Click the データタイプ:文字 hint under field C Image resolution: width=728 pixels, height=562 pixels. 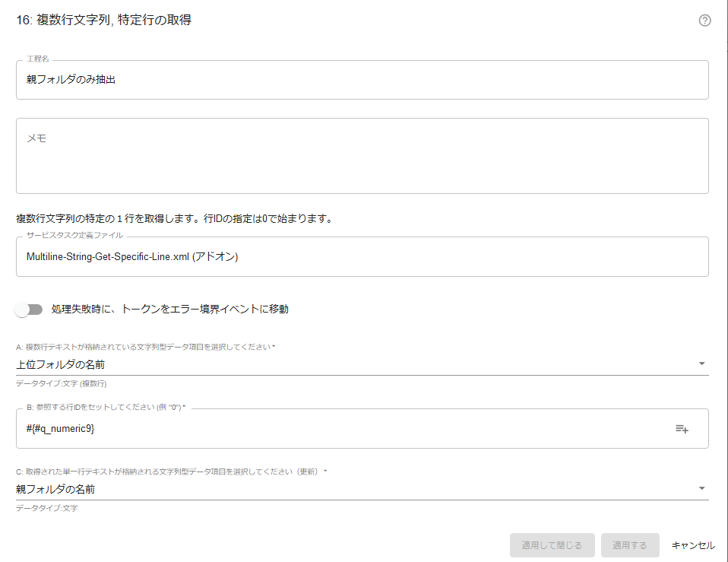click(47, 508)
